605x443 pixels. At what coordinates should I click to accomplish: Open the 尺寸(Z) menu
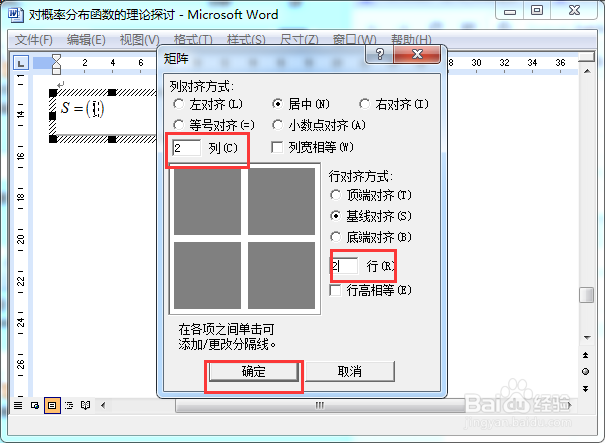coord(299,40)
